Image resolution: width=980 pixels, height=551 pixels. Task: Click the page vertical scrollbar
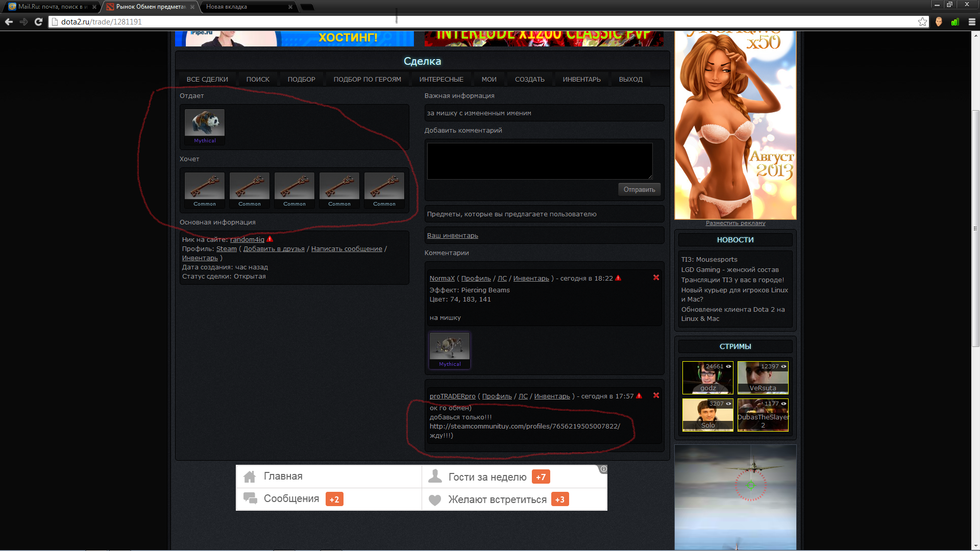tap(975, 229)
